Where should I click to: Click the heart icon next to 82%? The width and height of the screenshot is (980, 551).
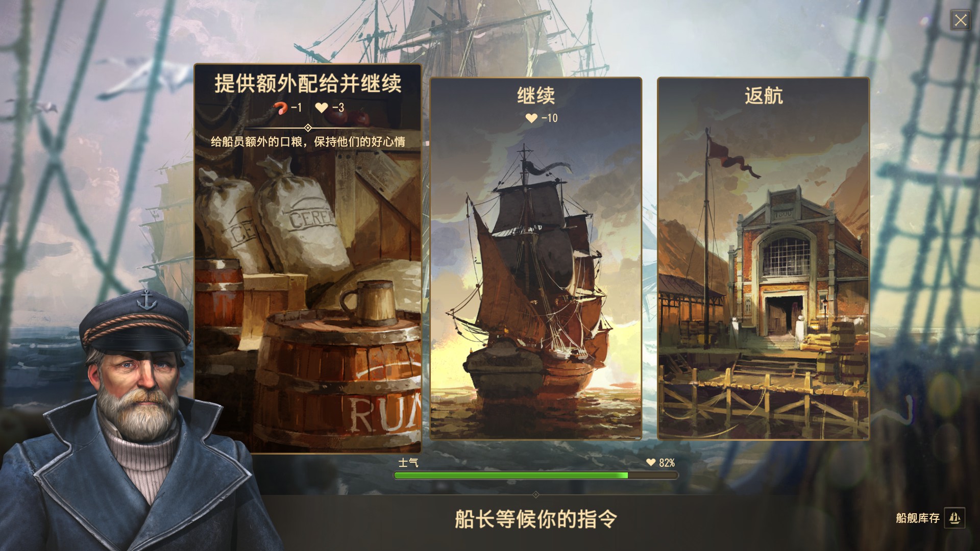[651, 462]
